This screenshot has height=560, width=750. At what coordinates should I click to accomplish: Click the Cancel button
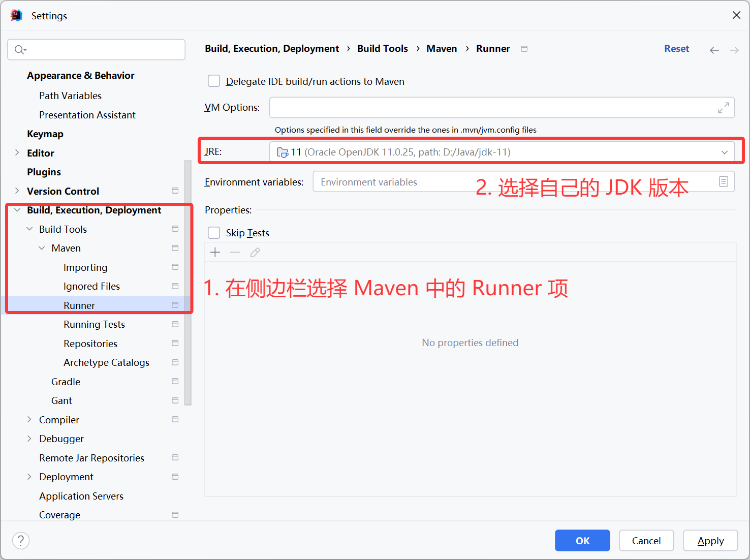646,541
